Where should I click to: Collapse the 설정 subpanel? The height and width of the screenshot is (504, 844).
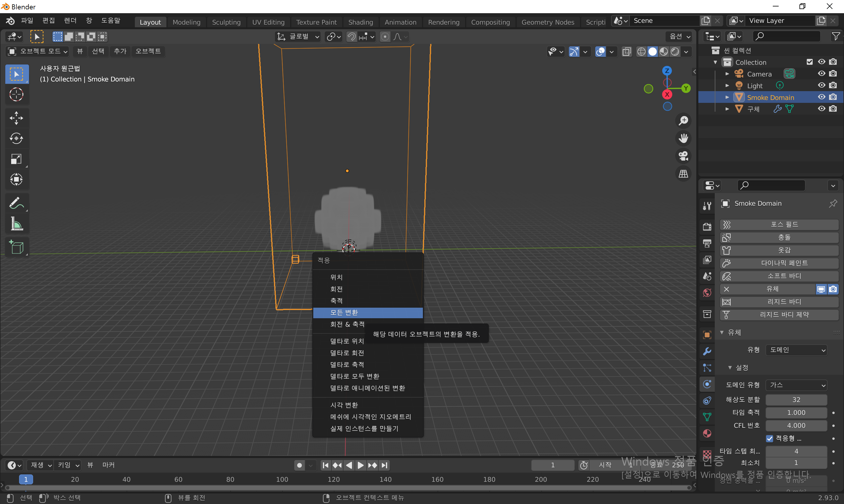730,367
